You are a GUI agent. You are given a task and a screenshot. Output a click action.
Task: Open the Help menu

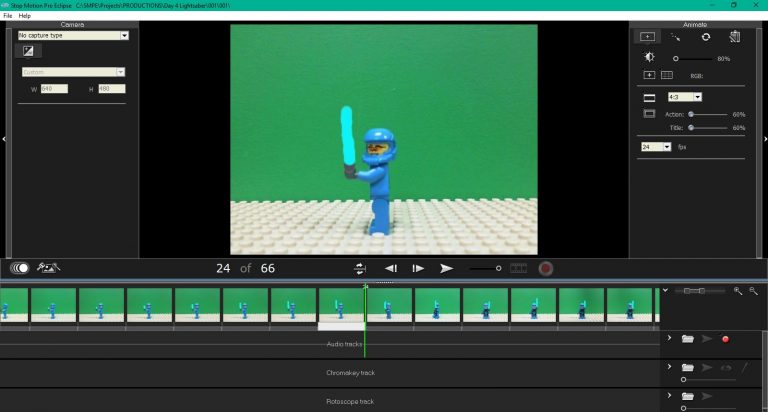(24, 16)
